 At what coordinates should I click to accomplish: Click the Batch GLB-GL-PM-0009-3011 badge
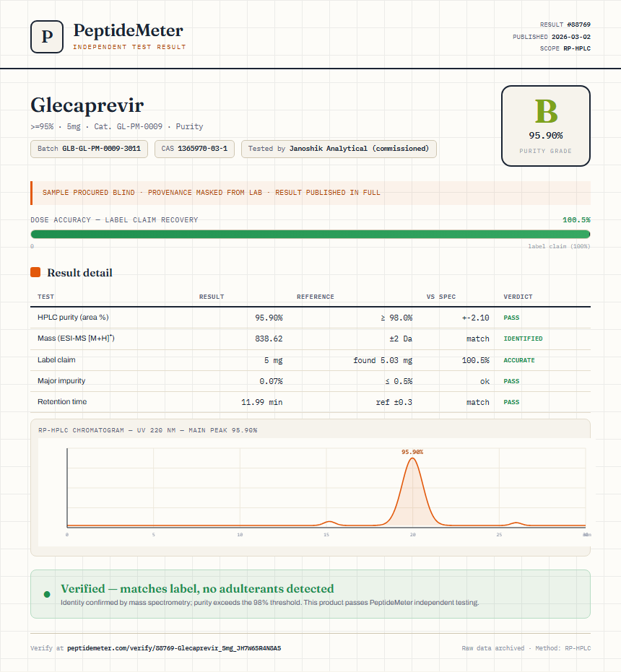pos(90,149)
